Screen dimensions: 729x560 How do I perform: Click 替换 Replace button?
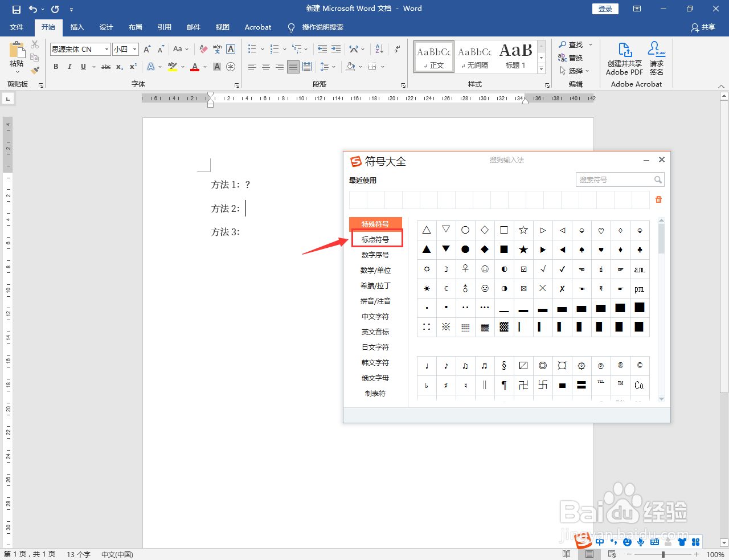point(571,58)
